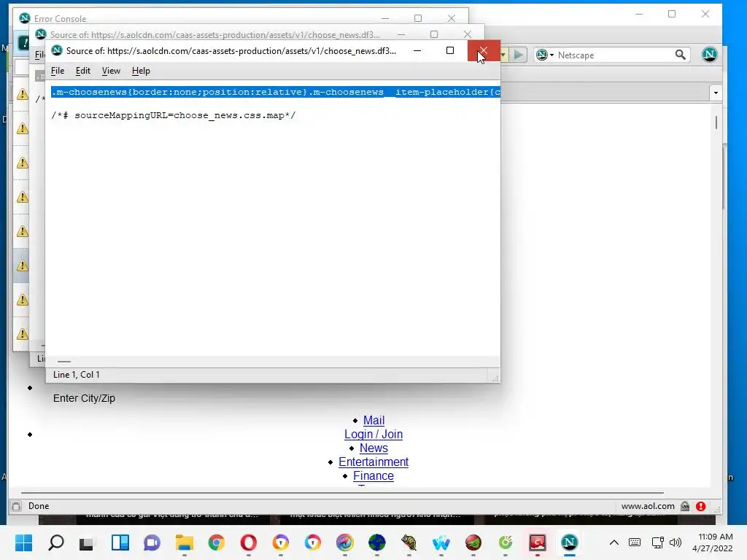The height and width of the screenshot is (560, 747).
Task: Open the blue W app on taskbar
Action: (x=441, y=542)
